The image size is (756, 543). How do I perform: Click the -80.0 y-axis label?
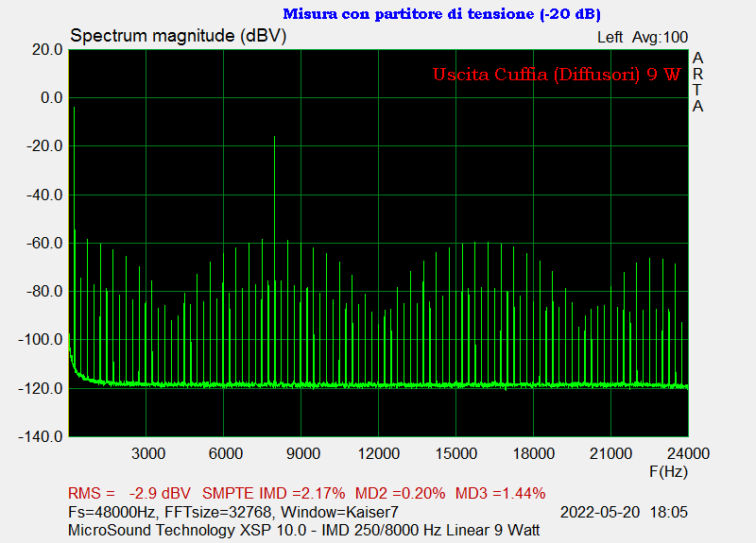pos(44,292)
